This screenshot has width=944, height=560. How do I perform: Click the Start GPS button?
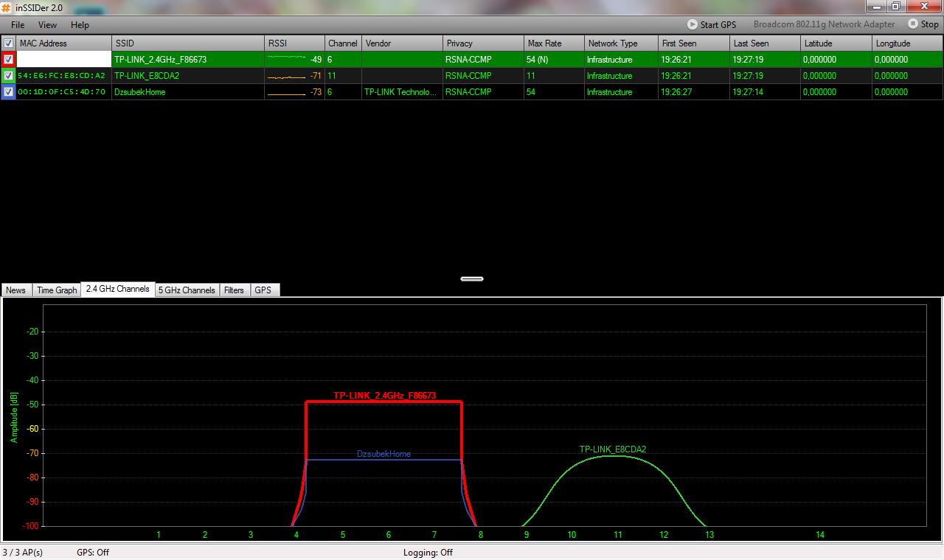(x=712, y=24)
